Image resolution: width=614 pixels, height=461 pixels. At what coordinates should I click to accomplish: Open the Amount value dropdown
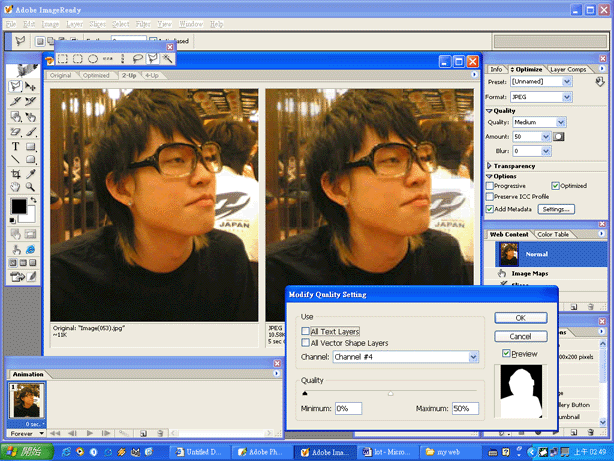(546, 136)
